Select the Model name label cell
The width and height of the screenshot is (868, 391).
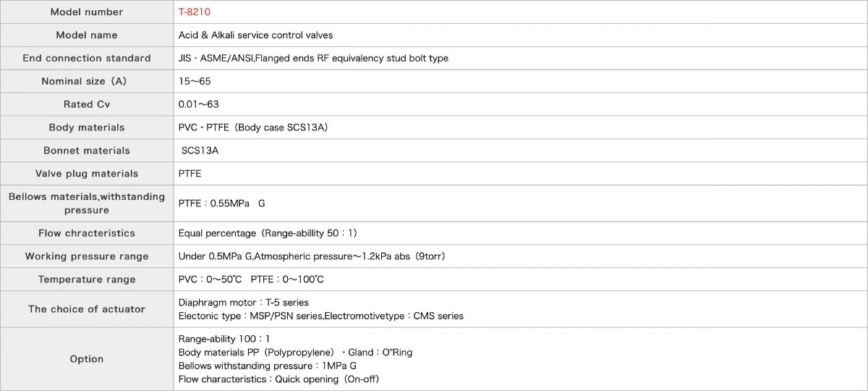(x=87, y=35)
